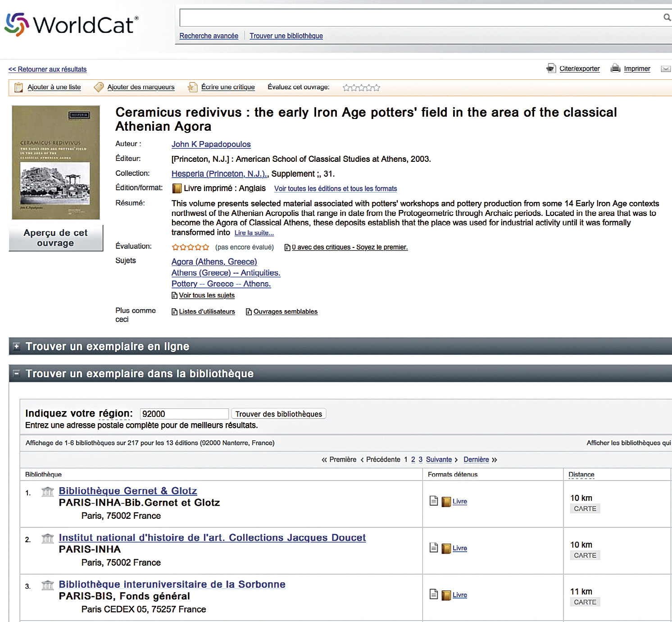Screen dimensions: 672x622
Task: Click CARTE button for the Sorbonne row
Action: pyautogui.click(x=585, y=602)
